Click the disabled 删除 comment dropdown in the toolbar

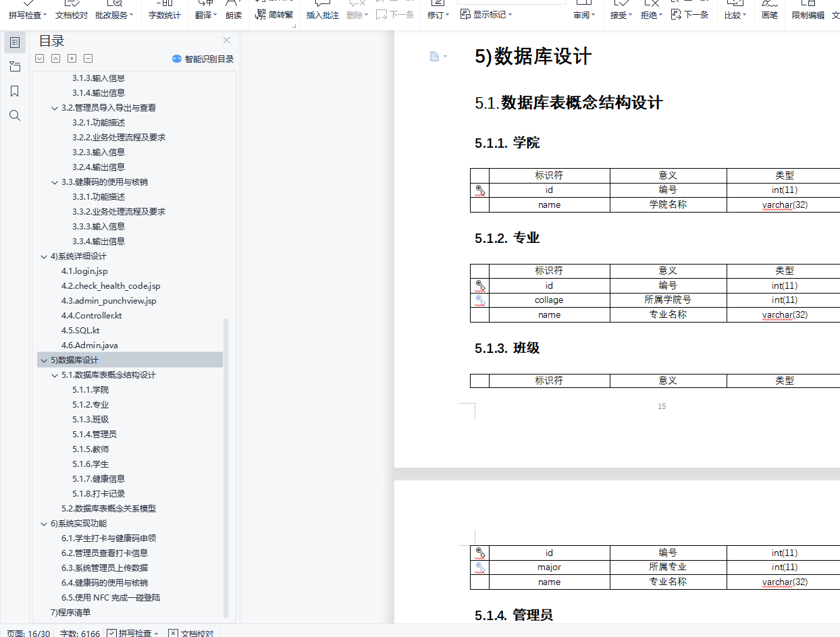point(357,14)
